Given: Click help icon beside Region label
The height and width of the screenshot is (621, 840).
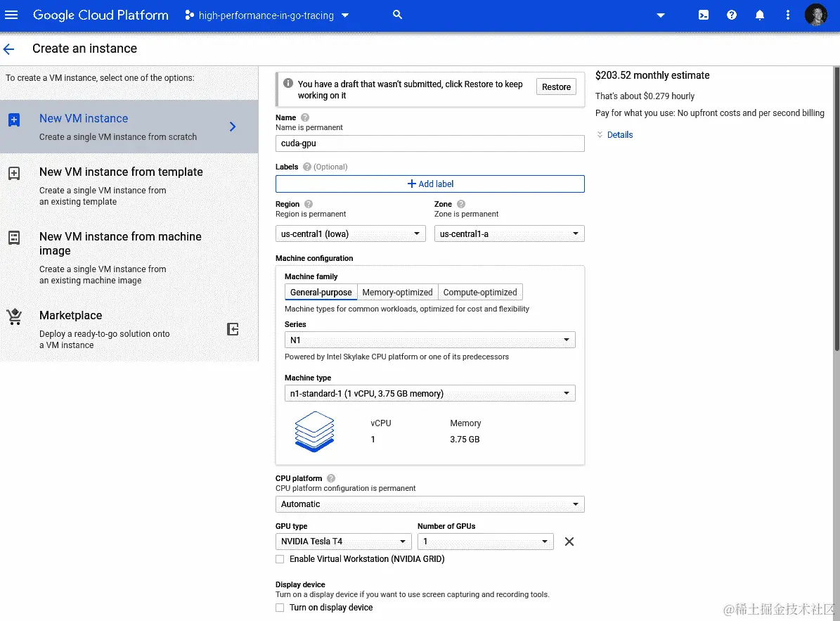Looking at the screenshot, I should pos(309,204).
